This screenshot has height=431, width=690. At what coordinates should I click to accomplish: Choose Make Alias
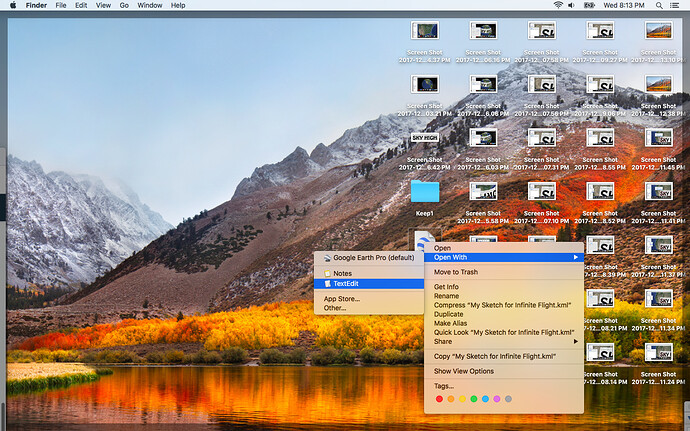pos(504,323)
